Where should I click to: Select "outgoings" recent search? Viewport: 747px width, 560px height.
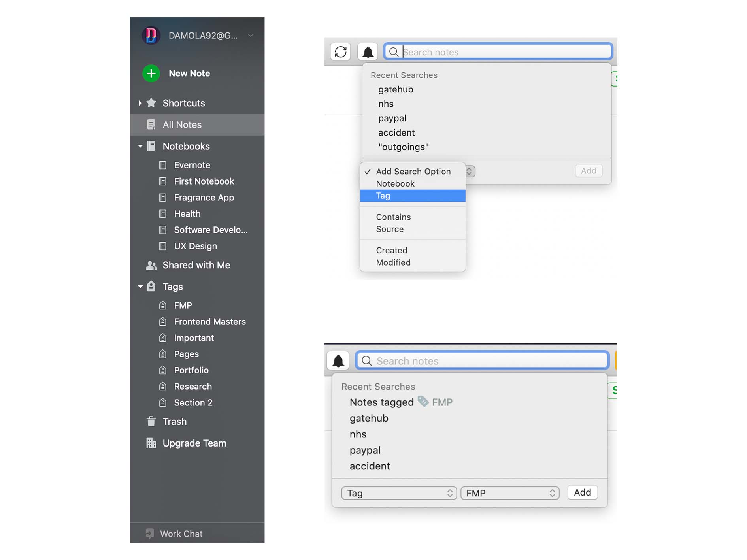404,147
